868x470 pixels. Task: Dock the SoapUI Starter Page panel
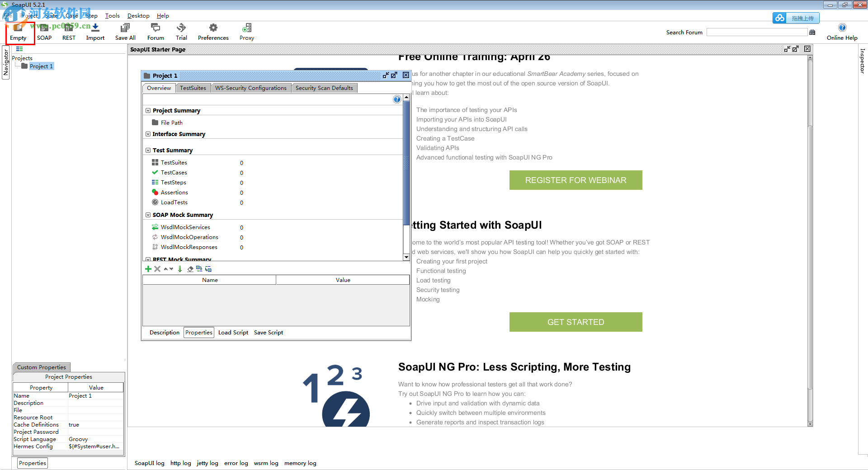(788, 49)
